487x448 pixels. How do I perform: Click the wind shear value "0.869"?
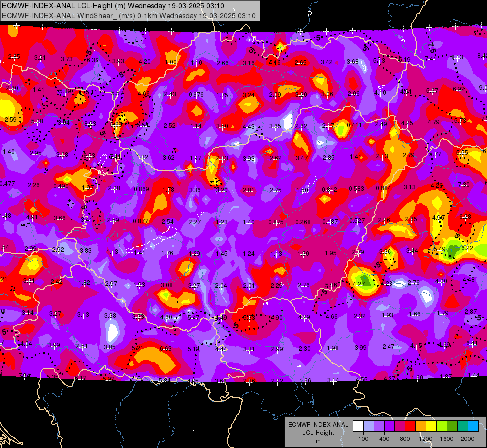(x=141, y=189)
